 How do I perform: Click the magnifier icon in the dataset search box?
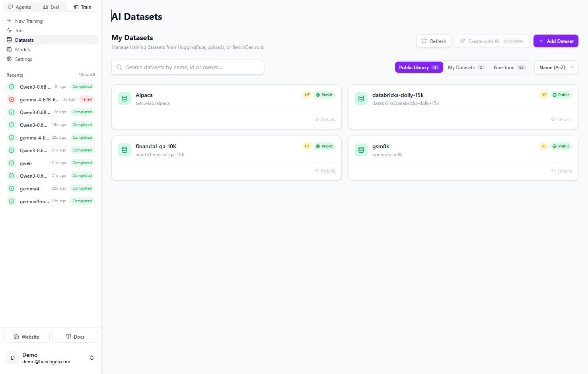click(119, 67)
